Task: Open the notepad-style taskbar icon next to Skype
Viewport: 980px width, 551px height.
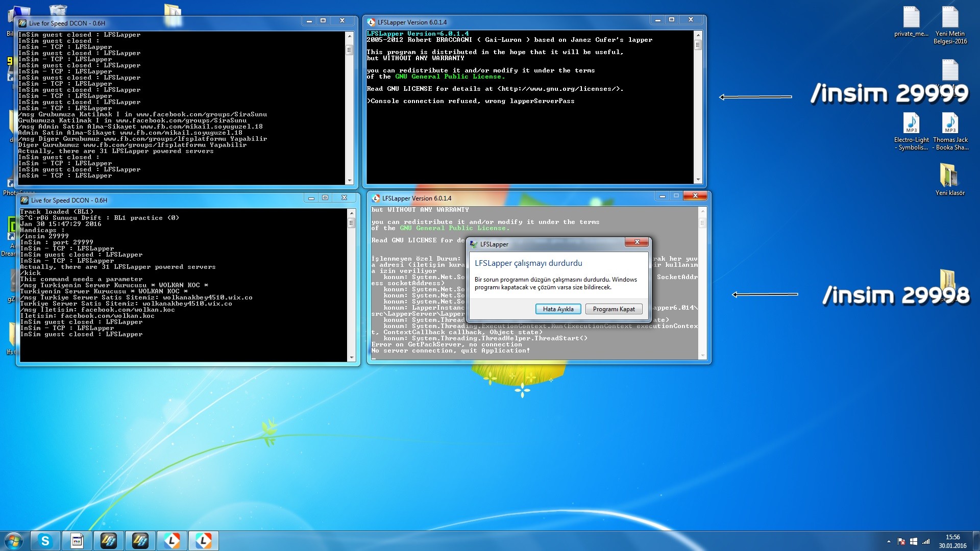Action: click(x=77, y=541)
